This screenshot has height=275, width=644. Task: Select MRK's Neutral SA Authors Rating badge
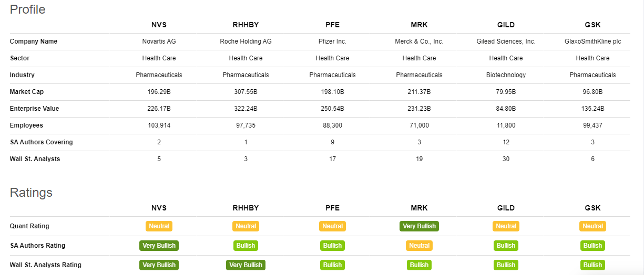pyautogui.click(x=419, y=246)
